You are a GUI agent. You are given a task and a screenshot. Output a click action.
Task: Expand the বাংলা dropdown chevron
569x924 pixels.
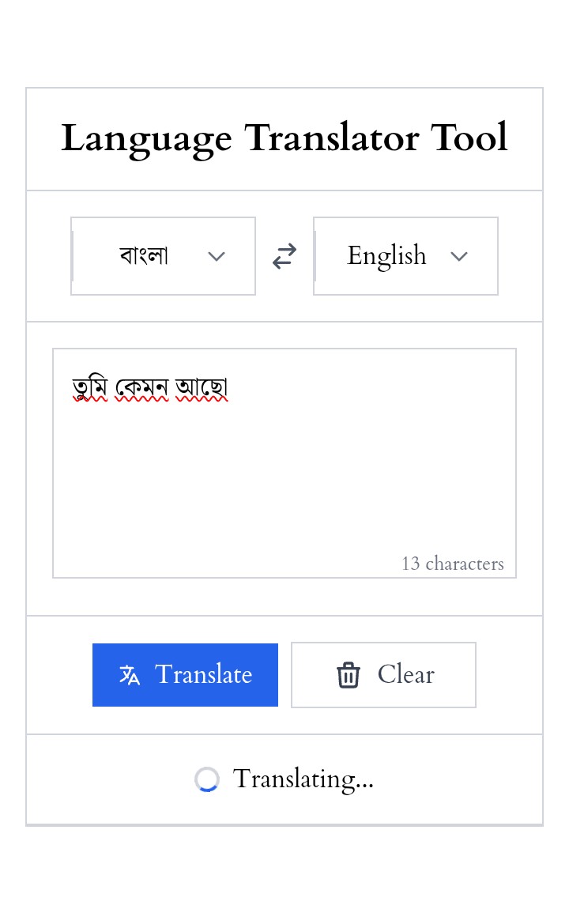click(217, 256)
